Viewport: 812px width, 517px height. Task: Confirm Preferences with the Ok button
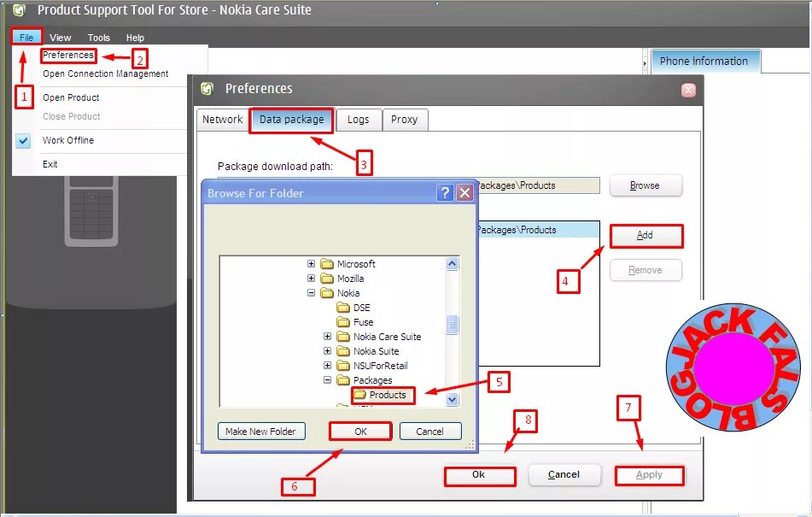[479, 475]
